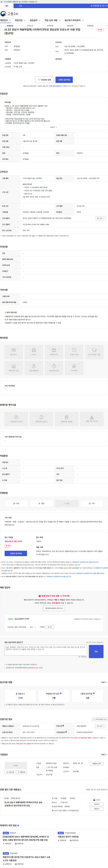Select the 장애인용 승강기 facility icon
Screen dimensions: 108x868
click(x=41, y=419)
